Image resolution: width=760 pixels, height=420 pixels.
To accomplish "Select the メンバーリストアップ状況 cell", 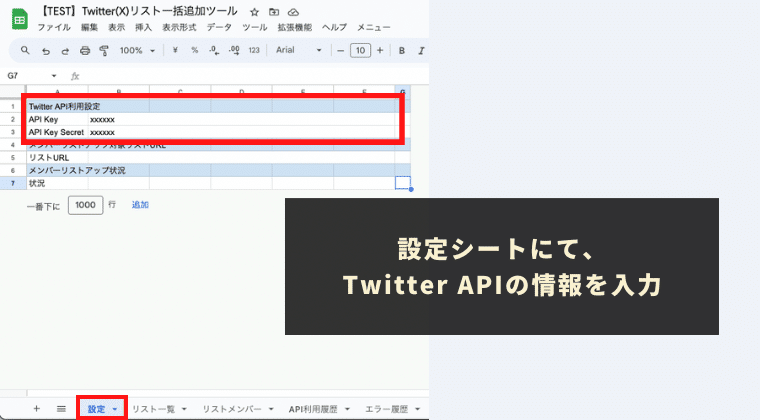I will coord(57,171).
